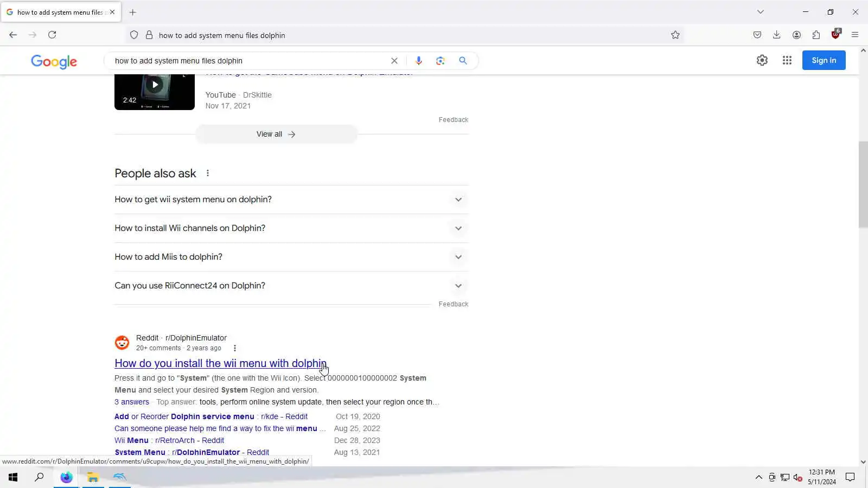
Task: Open the uBlock shield extension icon
Action: [835, 34]
